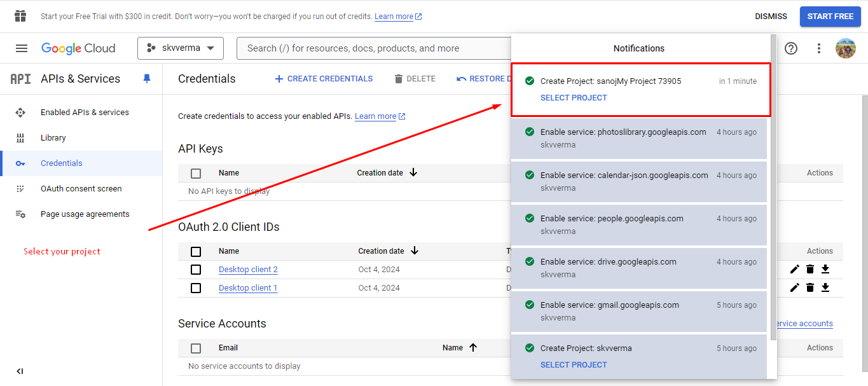Edit Desktop client 2 with pencil icon
This screenshot has width=868, height=386.
(x=794, y=269)
